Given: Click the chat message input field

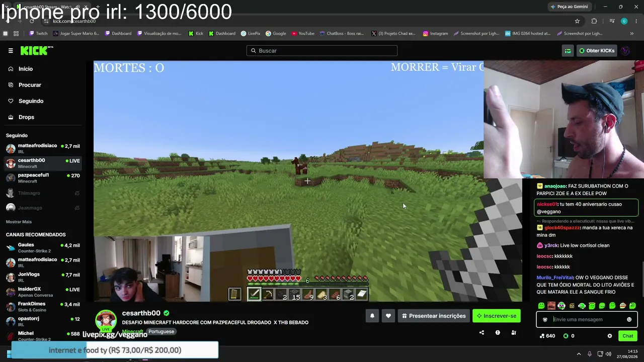Looking at the screenshot, I should (x=587, y=319).
